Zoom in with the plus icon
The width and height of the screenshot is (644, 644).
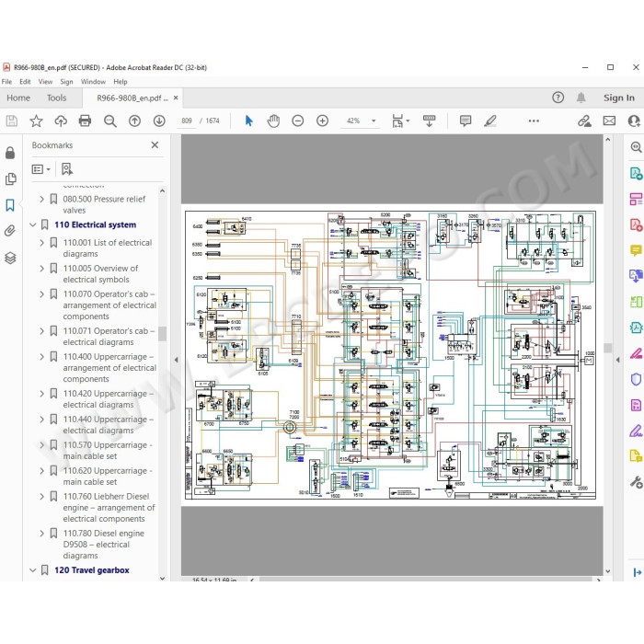pos(322,121)
